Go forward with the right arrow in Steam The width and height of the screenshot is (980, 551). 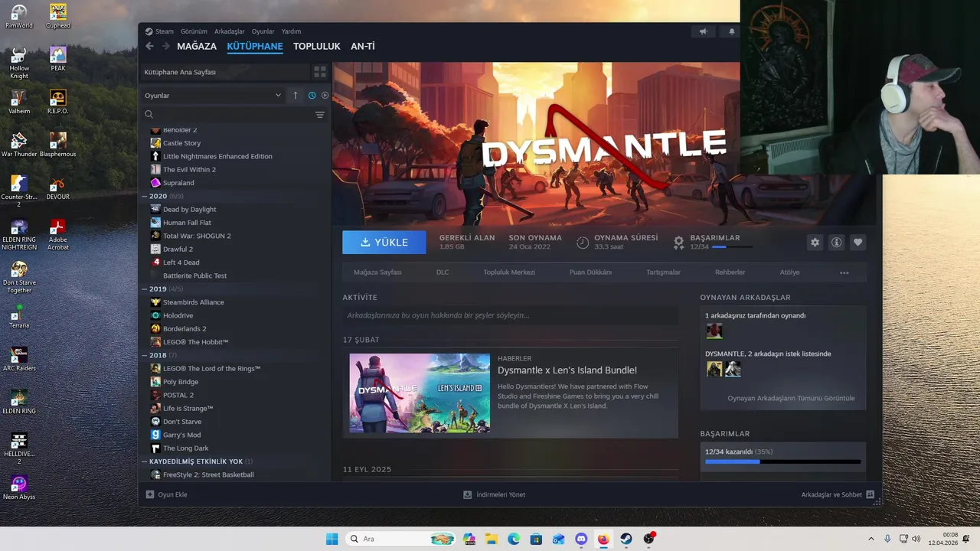click(165, 47)
